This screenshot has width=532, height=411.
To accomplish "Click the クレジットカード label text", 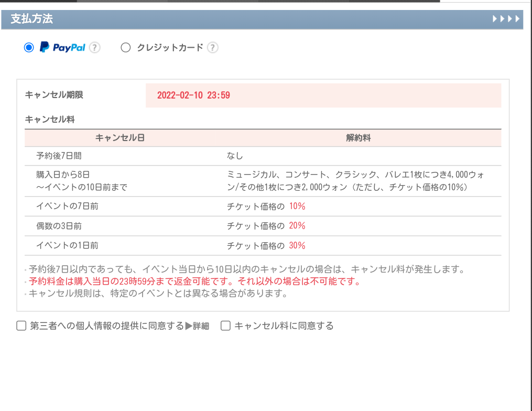I will pos(170,48).
